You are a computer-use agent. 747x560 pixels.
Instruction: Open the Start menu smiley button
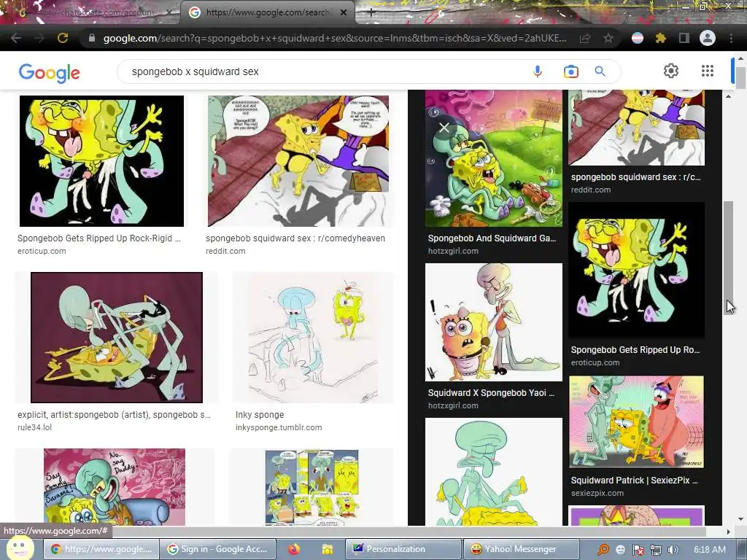click(x=20, y=548)
